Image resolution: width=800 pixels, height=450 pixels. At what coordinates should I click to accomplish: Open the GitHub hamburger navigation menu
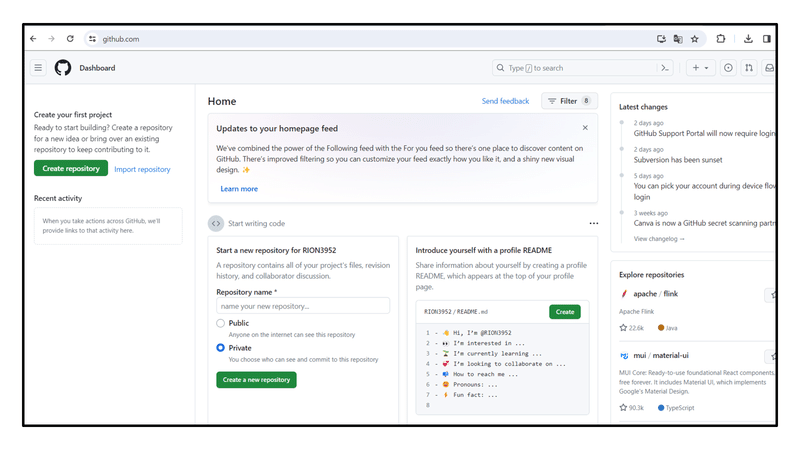pyautogui.click(x=38, y=68)
